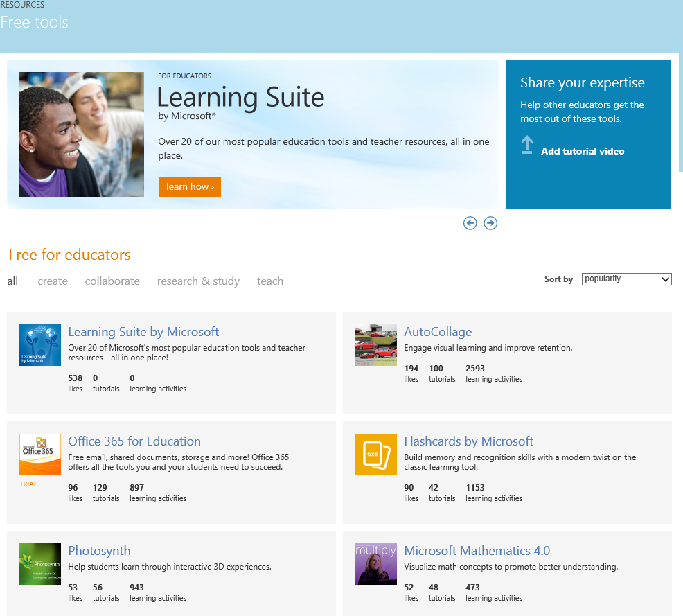Open the AutoCollage title link
The width and height of the screenshot is (683, 616).
tap(438, 331)
